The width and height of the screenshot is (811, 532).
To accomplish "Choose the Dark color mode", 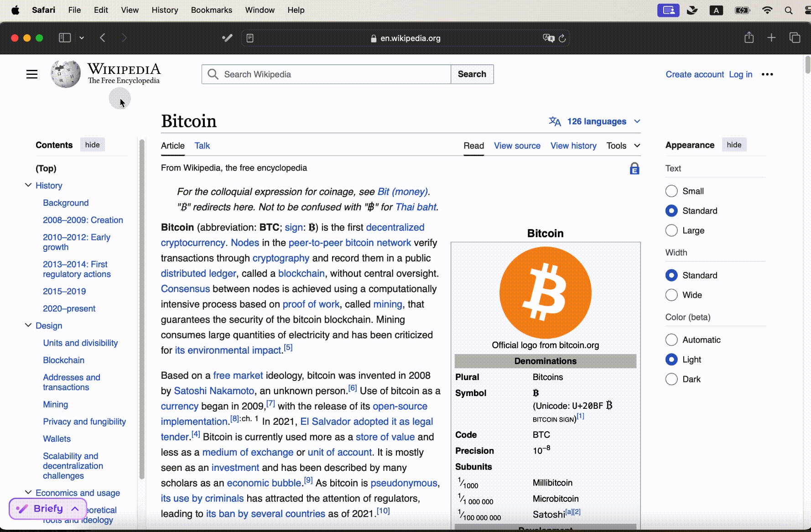I will click(x=671, y=379).
